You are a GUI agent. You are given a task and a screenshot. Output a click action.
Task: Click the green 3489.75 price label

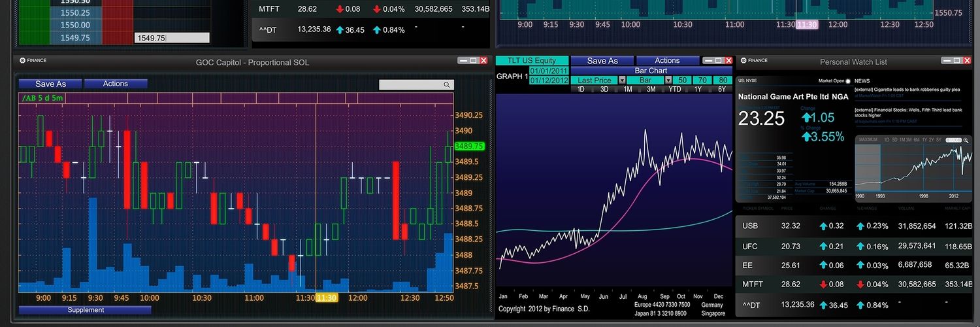pos(468,146)
